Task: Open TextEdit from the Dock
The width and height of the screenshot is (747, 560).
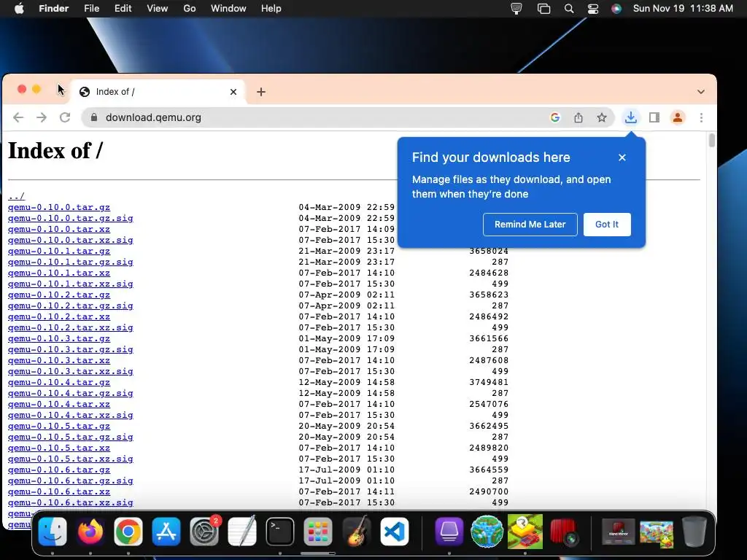Action: pyautogui.click(x=242, y=532)
